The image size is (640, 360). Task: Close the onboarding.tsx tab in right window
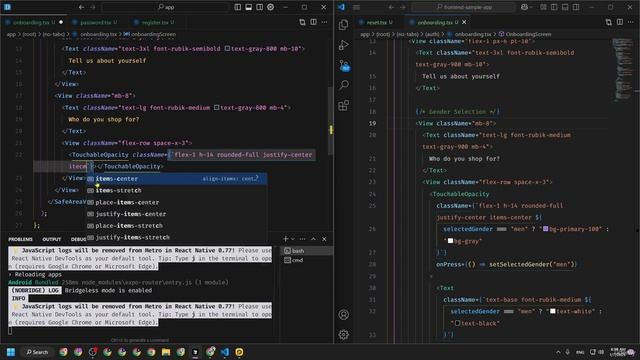click(464, 22)
